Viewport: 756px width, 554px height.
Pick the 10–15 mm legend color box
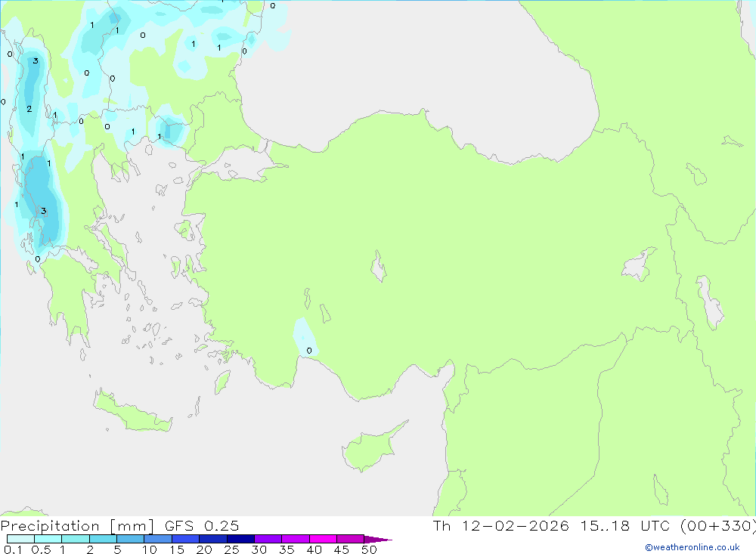pos(158,539)
